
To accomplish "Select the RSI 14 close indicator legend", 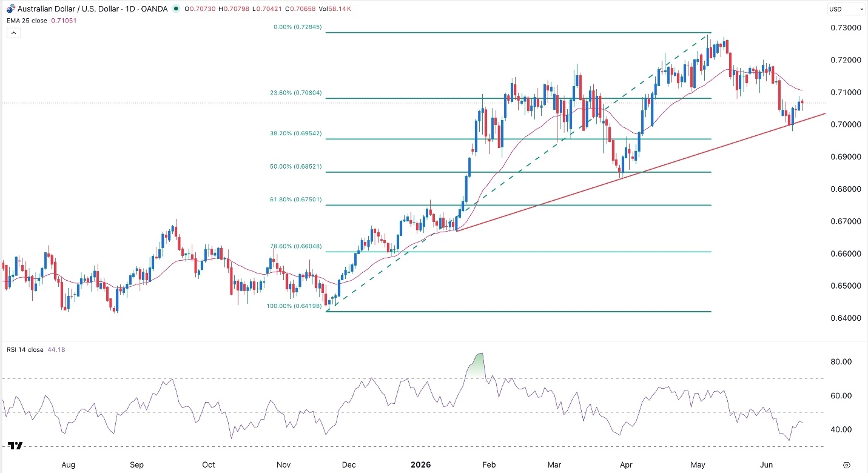I will click(24, 350).
